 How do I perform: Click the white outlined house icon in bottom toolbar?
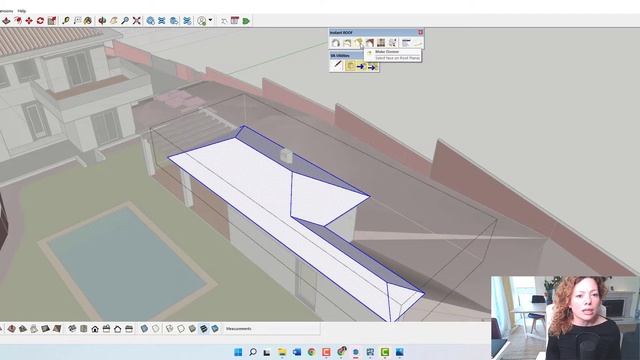coord(118,329)
